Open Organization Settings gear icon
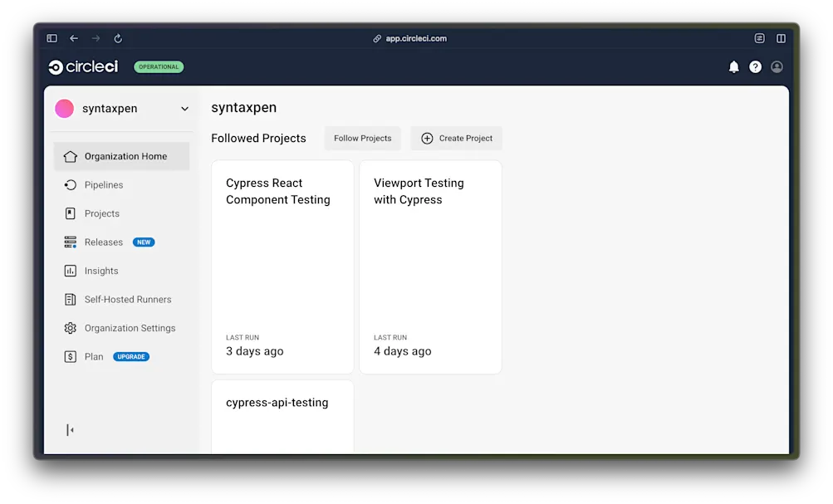 [71, 327]
